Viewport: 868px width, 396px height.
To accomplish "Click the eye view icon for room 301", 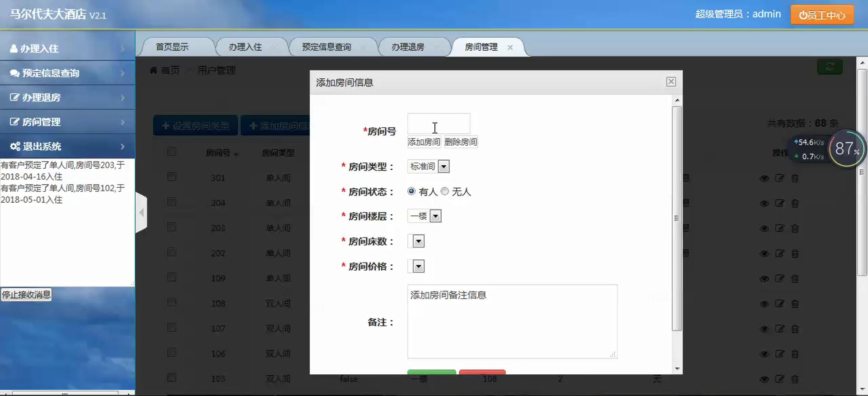I will pyautogui.click(x=764, y=178).
